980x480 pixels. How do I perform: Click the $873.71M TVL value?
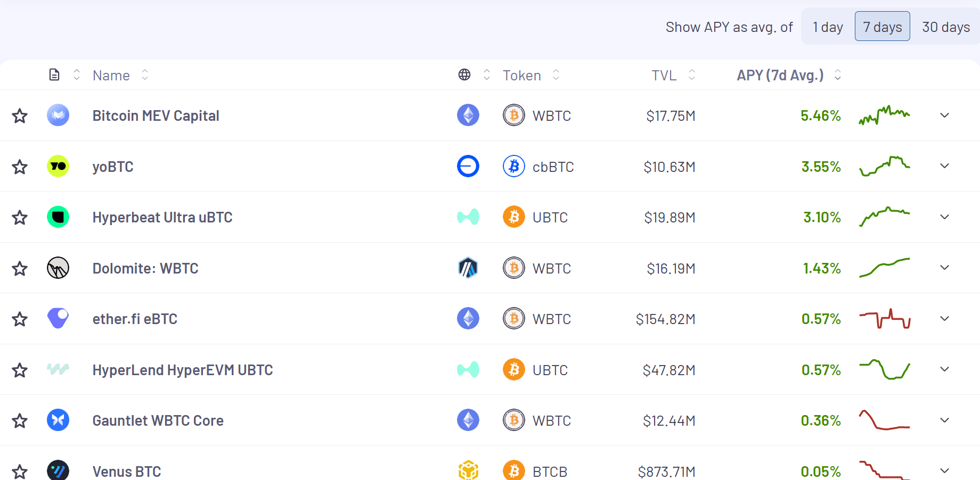[x=666, y=471]
